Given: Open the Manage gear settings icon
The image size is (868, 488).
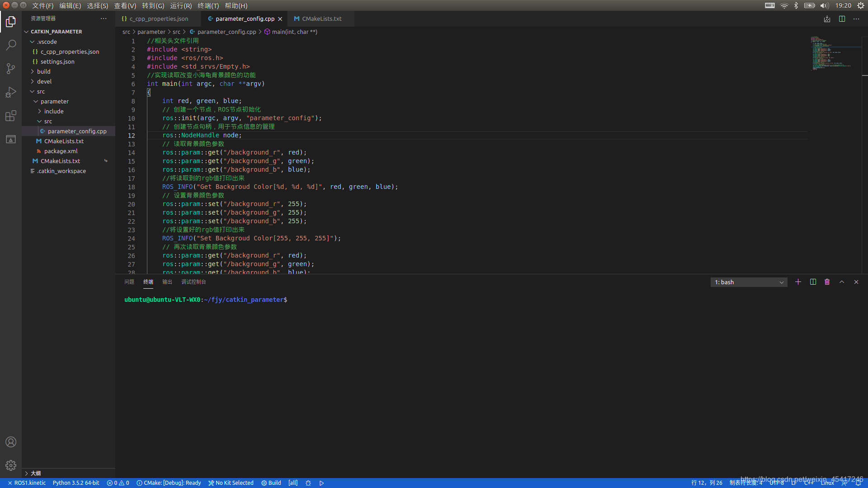Looking at the screenshot, I should coord(11,465).
